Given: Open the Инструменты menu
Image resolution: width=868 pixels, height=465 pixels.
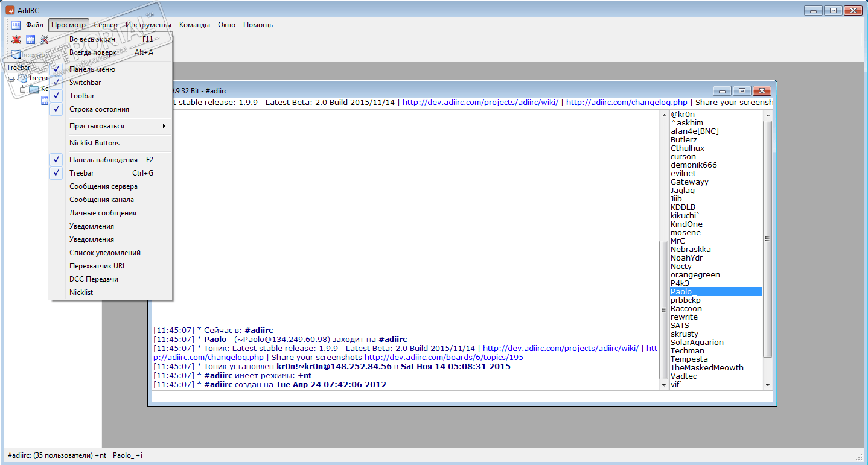Looking at the screenshot, I should 148,25.
